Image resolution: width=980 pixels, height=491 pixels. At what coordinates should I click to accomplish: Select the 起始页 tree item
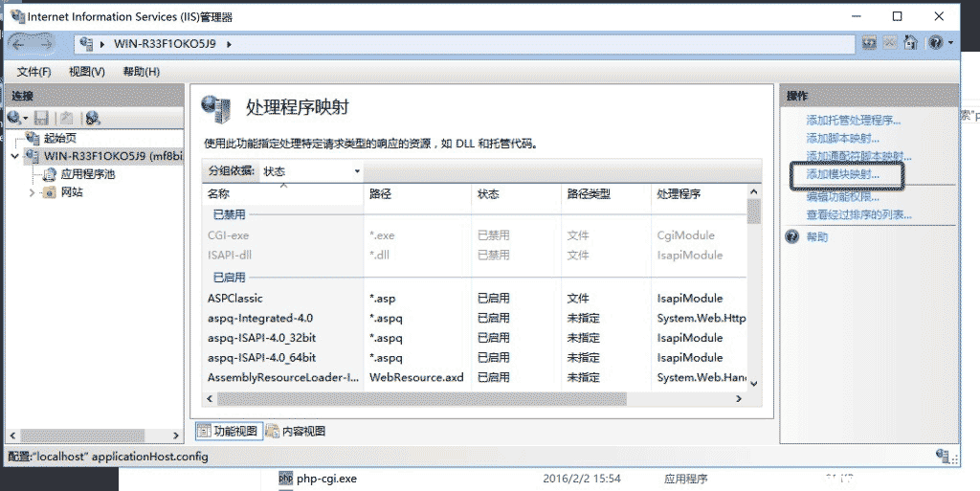(60, 138)
